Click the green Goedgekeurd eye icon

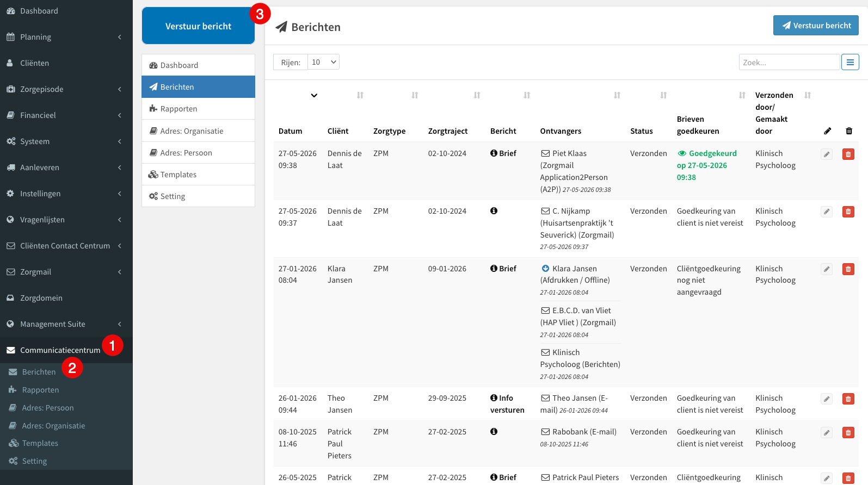(682, 153)
